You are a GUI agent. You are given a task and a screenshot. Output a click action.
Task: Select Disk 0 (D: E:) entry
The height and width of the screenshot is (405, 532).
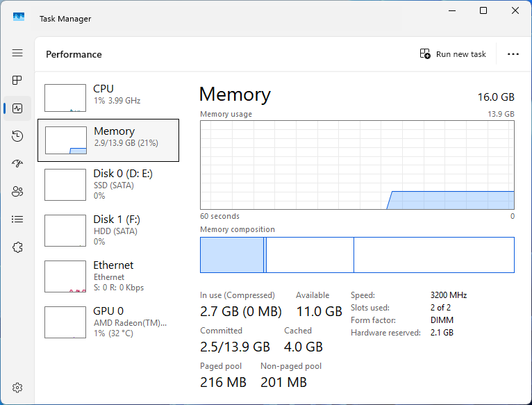(x=108, y=185)
